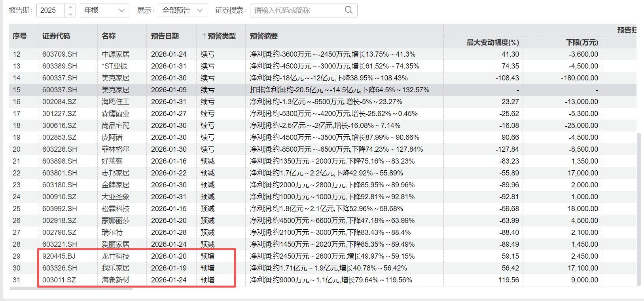Select the 扣非净利润 summary in row 15
Viewport: 644px width, 301px height.
tap(339, 90)
